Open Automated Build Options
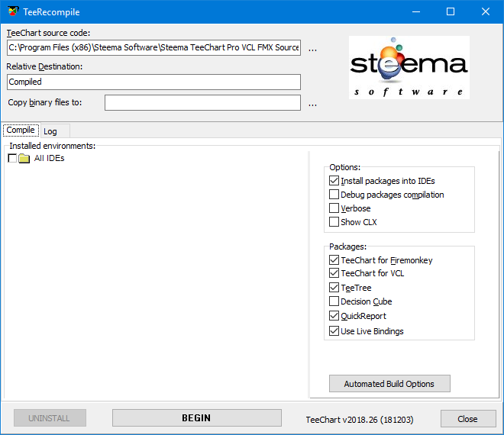Viewport: 504px width, 435px height. pyautogui.click(x=389, y=384)
